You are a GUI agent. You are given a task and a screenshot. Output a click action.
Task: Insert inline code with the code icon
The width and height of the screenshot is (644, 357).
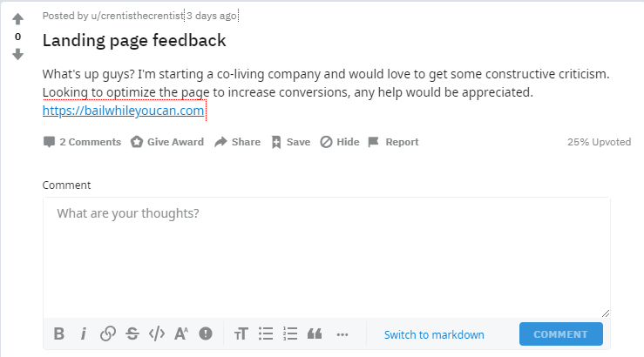(157, 333)
